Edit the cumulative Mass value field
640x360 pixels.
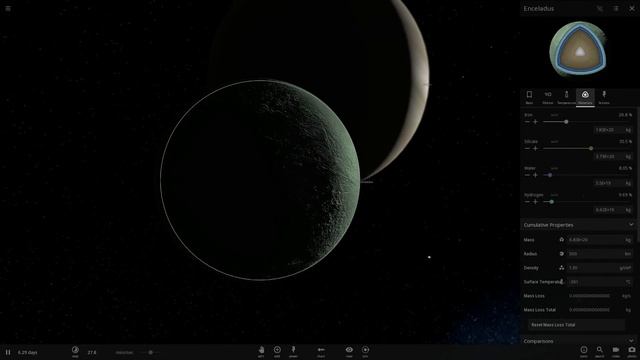pos(599,240)
